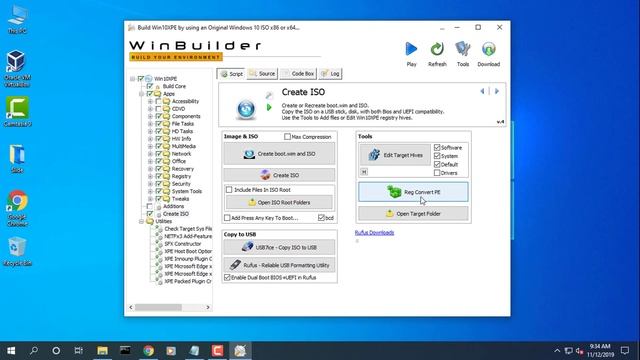Click the blue Create ISO script logo

coord(246,109)
